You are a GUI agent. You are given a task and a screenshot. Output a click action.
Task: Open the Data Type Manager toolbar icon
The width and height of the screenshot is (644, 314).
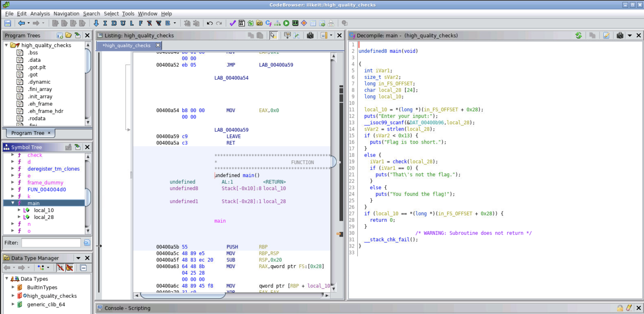pos(259,23)
